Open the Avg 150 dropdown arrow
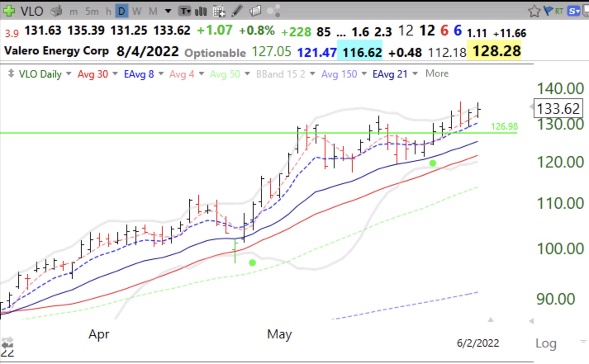This screenshot has height=364, width=589. tap(364, 74)
